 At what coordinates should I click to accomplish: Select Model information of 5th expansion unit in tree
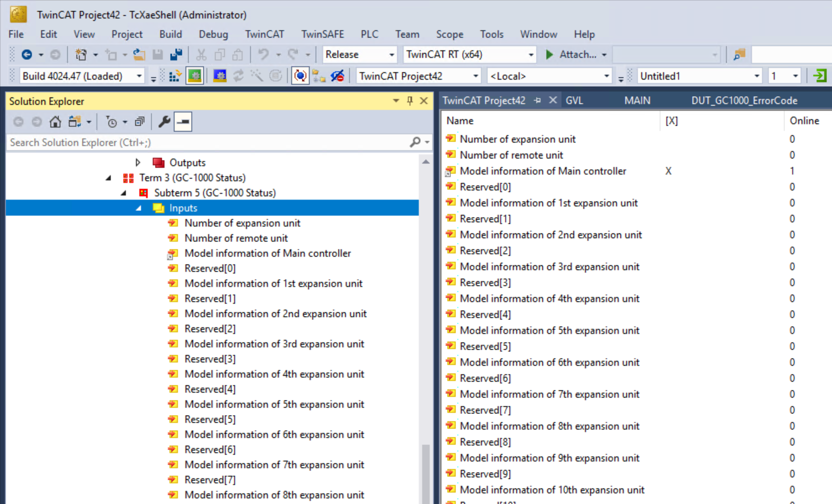pos(274,404)
